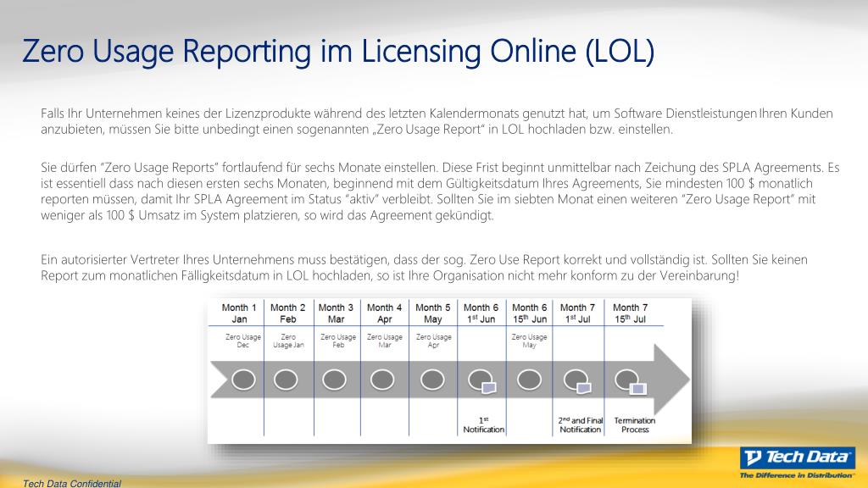
Task: Click the paragraph starting Falls Ihr Unternehmen
Action: tap(437, 121)
